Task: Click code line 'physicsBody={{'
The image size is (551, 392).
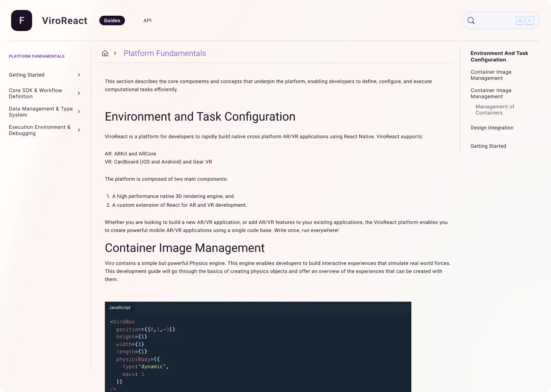Action: pos(138,359)
